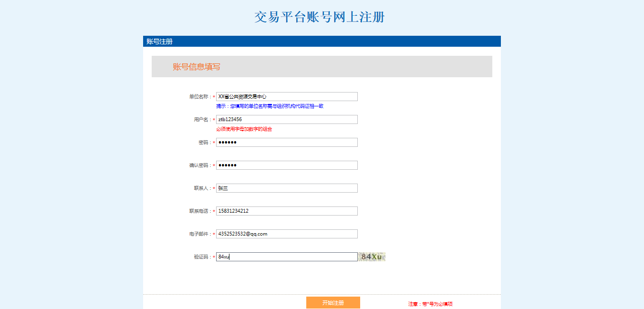
Task: Click the 账号信息填写 section heading
Action: pos(197,67)
